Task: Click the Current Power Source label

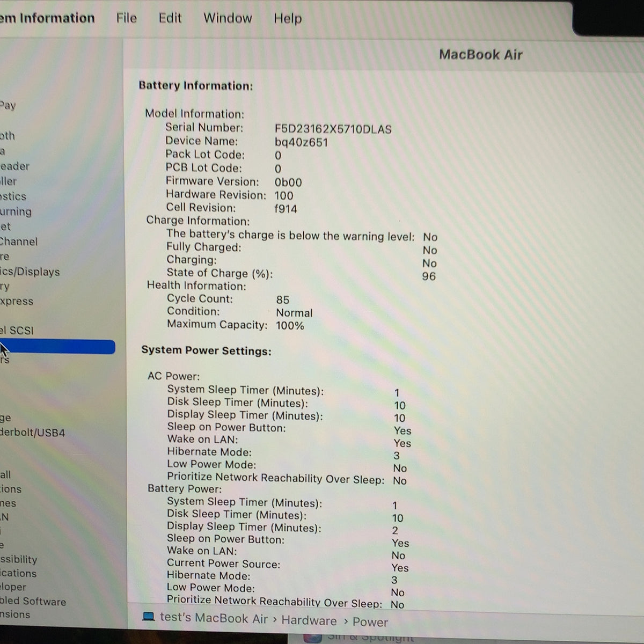Action: click(x=223, y=563)
